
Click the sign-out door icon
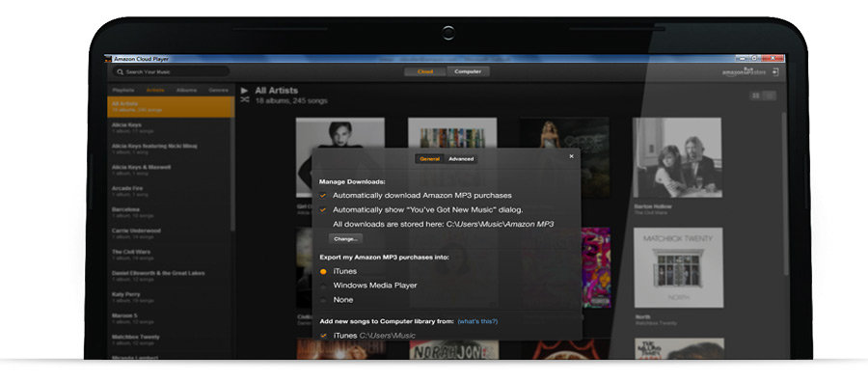click(x=775, y=71)
